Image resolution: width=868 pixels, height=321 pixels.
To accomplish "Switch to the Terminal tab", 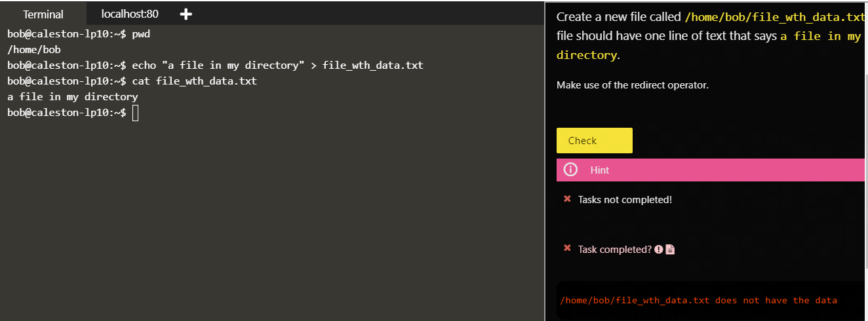I will [x=43, y=14].
